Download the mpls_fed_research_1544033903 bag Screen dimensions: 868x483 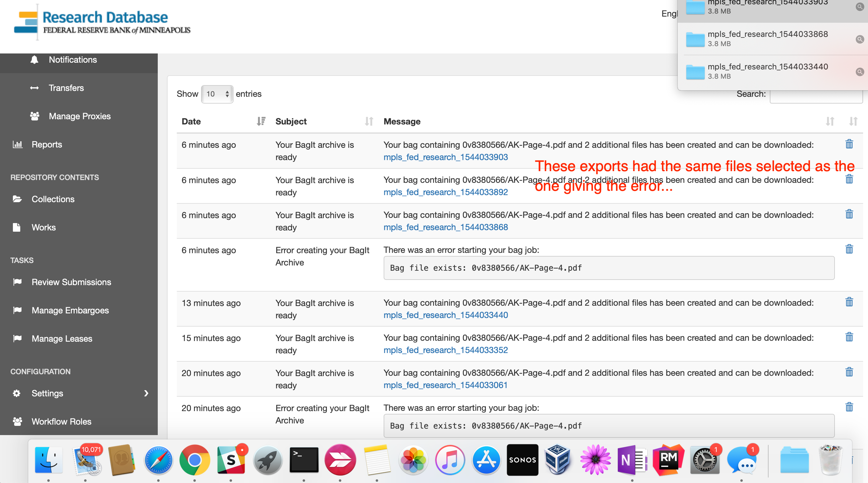coord(445,157)
